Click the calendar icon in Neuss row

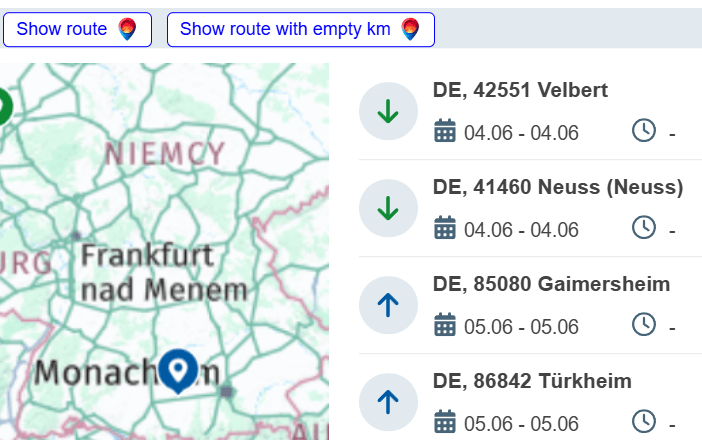[x=445, y=228]
